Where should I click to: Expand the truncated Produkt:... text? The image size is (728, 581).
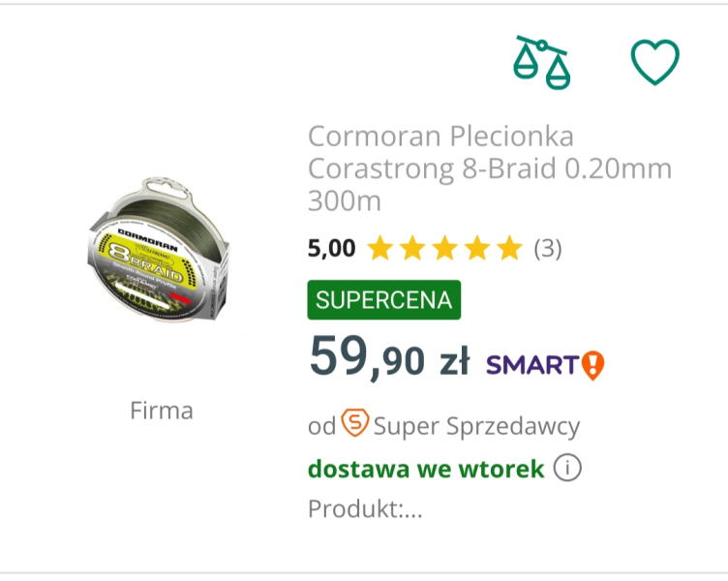point(365,508)
